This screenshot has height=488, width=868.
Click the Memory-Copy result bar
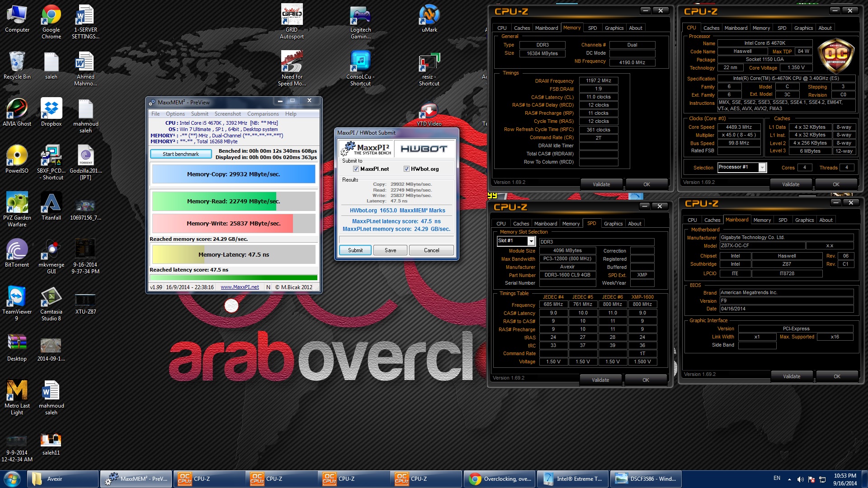point(233,174)
